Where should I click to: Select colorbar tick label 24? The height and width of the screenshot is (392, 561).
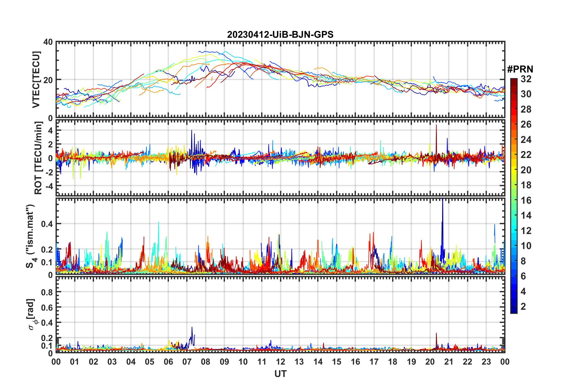pyautogui.click(x=526, y=140)
